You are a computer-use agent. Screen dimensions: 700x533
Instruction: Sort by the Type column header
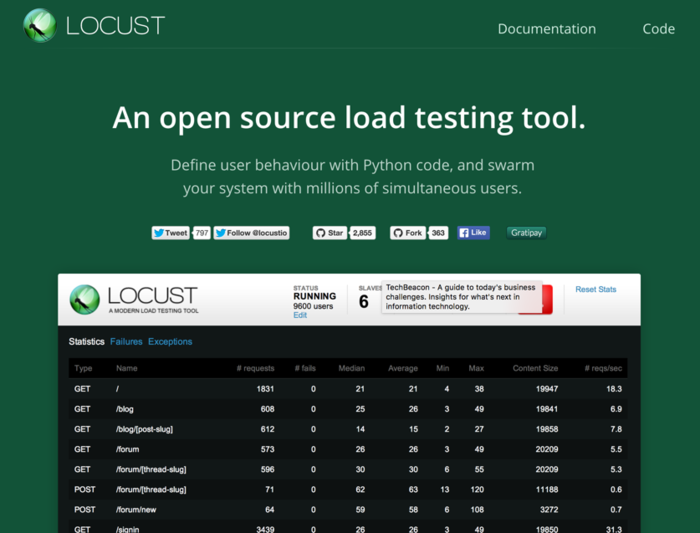[83, 368]
